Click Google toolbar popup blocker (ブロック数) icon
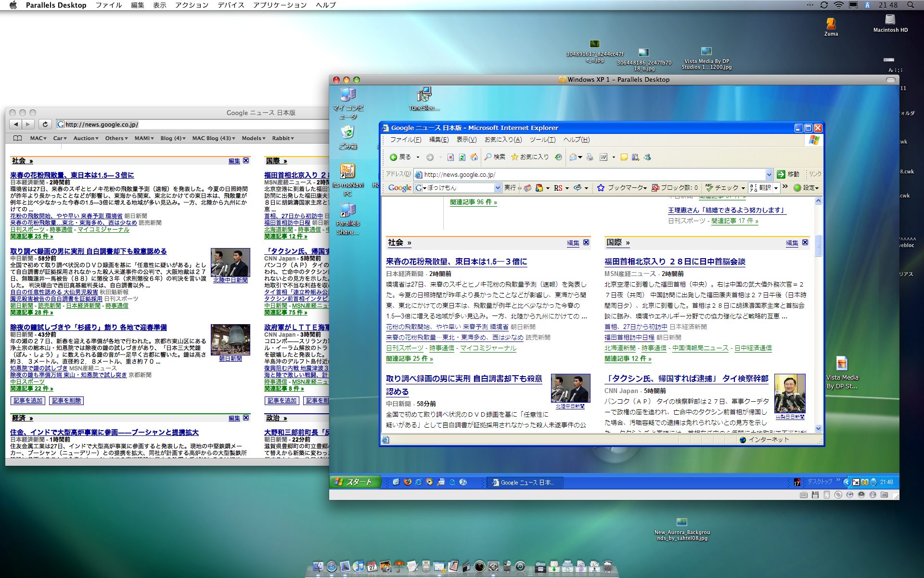Viewport: 924px width, 578px height. pyautogui.click(x=655, y=188)
